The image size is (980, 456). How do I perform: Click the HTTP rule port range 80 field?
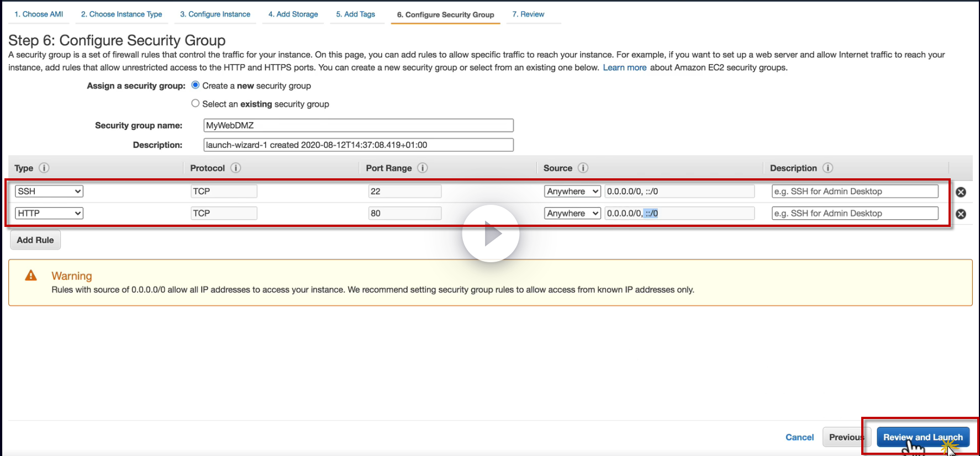click(405, 213)
